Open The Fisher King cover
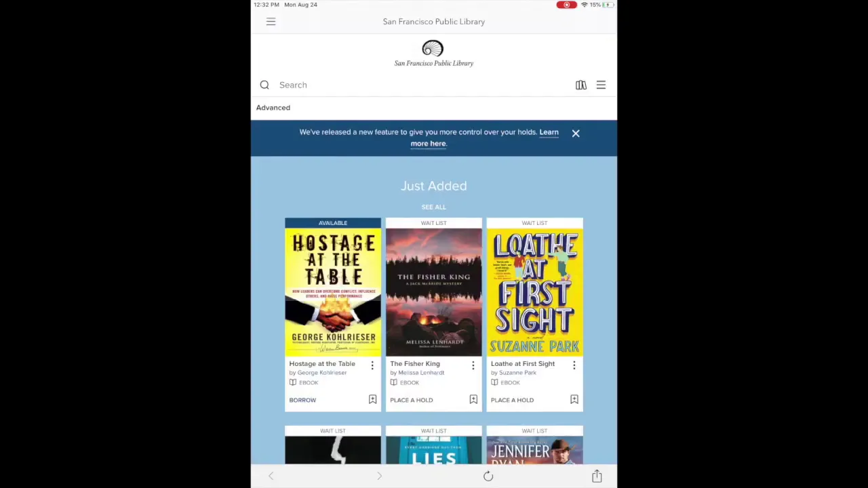This screenshot has width=868, height=488. click(x=434, y=292)
